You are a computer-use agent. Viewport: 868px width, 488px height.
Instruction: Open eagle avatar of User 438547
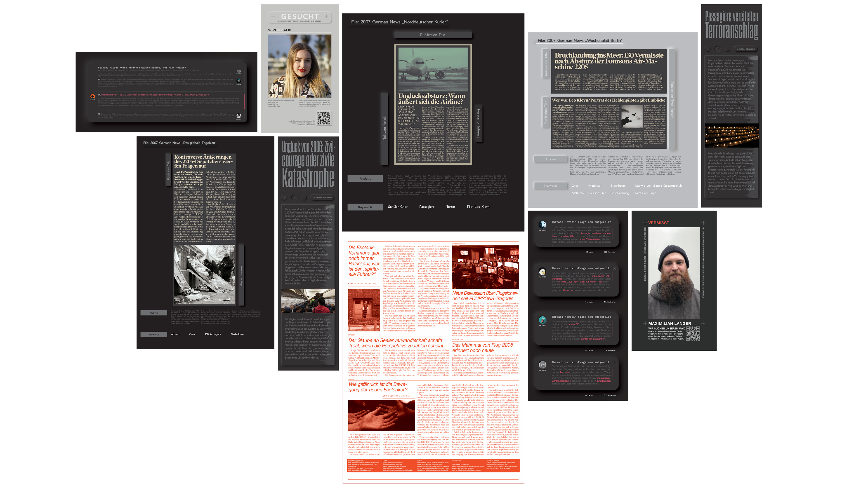coord(542,271)
